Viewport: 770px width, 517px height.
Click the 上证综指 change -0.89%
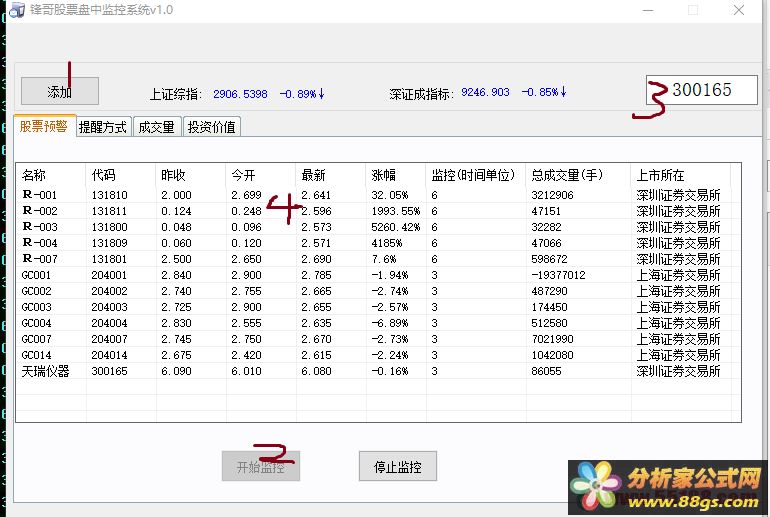pyautogui.click(x=302, y=94)
